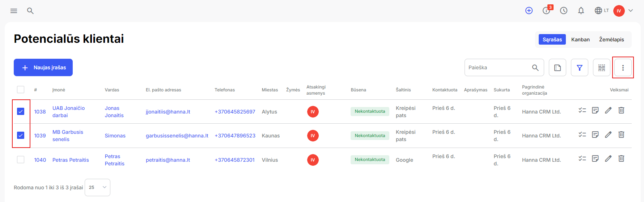644x202 pixels.
Task: Add a note to Petras Petraitis row
Action: point(595,158)
